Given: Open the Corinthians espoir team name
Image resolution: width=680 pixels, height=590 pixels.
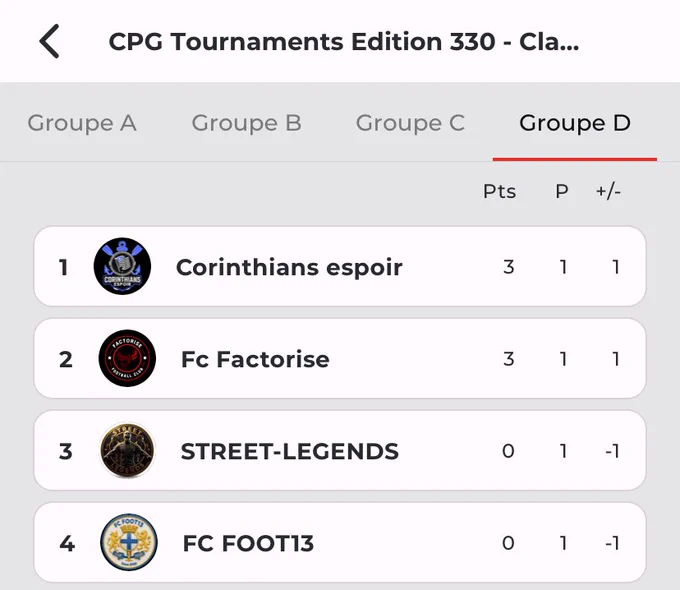Looking at the screenshot, I should click(289, 267).
